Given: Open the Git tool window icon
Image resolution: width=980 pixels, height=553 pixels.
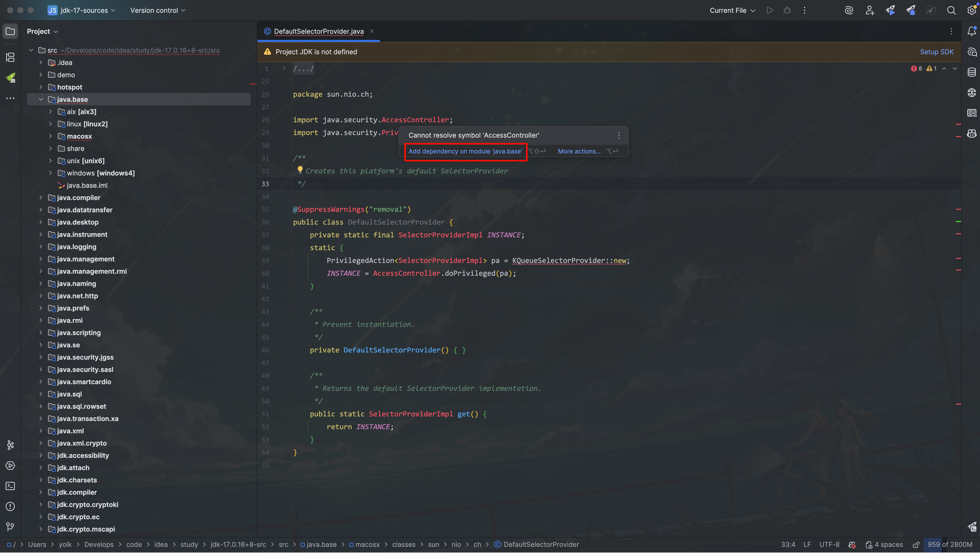Looking at the screenshot, I should [x=10, y=527].
